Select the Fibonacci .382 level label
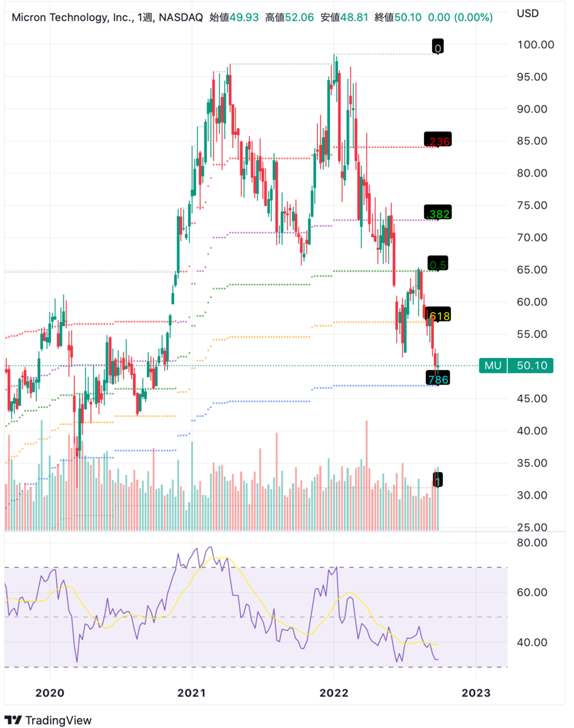Viewport: 574px width, 728px height. (x=437, y=213)
